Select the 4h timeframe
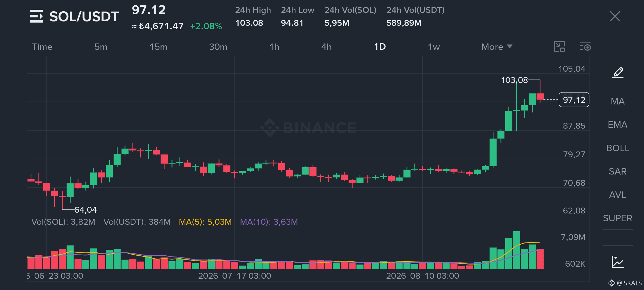The height and width of the screenshot is (290, 644). [x=327, y=47]
